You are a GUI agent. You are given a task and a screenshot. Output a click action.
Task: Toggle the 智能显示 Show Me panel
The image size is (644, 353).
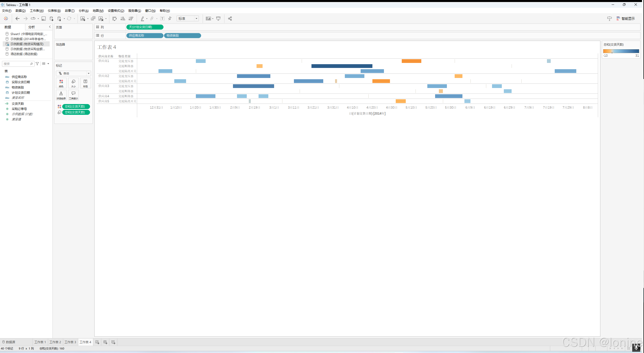625,19
